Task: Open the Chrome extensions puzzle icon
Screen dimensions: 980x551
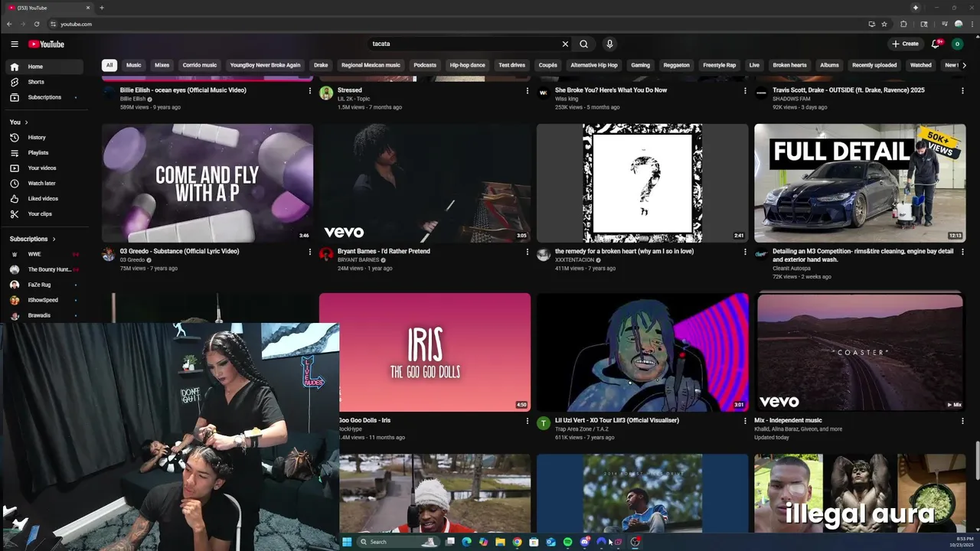Action: [903, 24]
